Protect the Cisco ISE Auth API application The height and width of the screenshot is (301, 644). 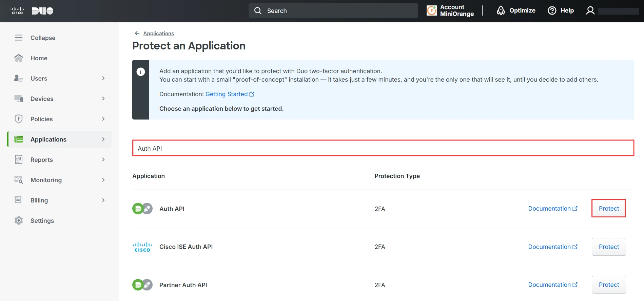tap(609, 247)
